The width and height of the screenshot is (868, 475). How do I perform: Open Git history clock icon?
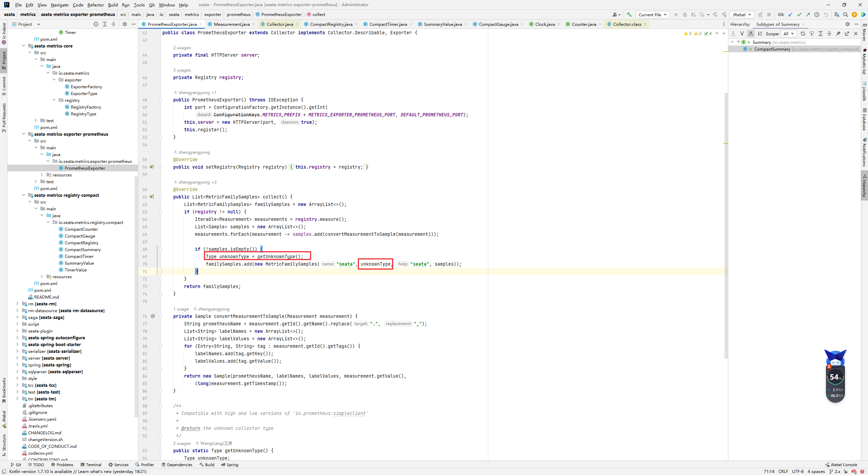pos(817,15)
